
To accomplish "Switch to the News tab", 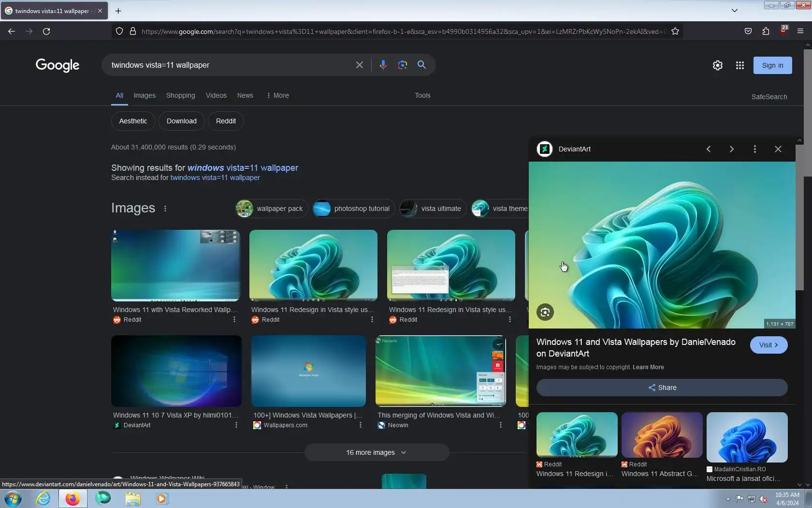I will (245, 95).
